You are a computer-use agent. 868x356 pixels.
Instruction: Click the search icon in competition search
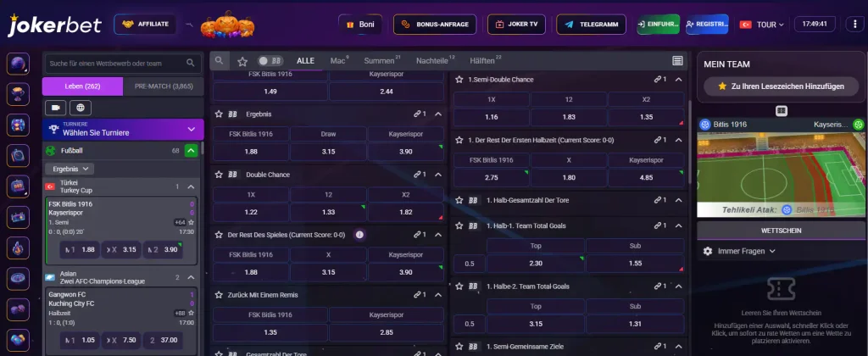click(191, 63)
